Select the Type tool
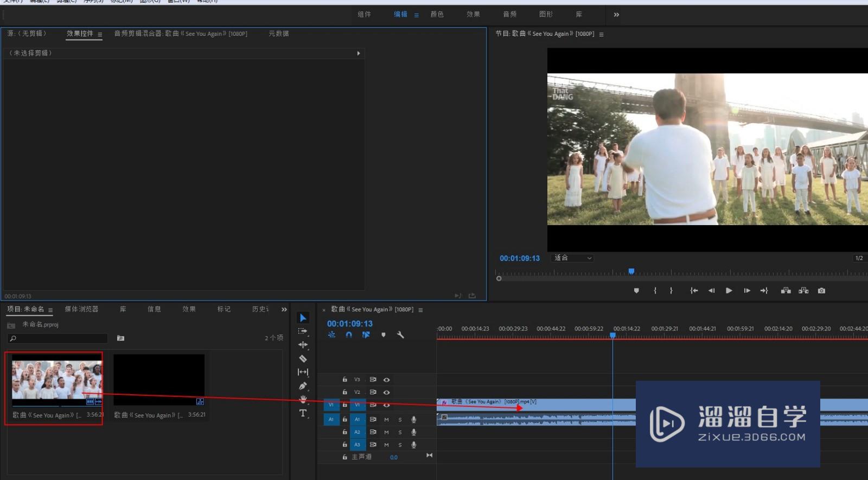Viewport: 868px width, 480px height. 303,413
